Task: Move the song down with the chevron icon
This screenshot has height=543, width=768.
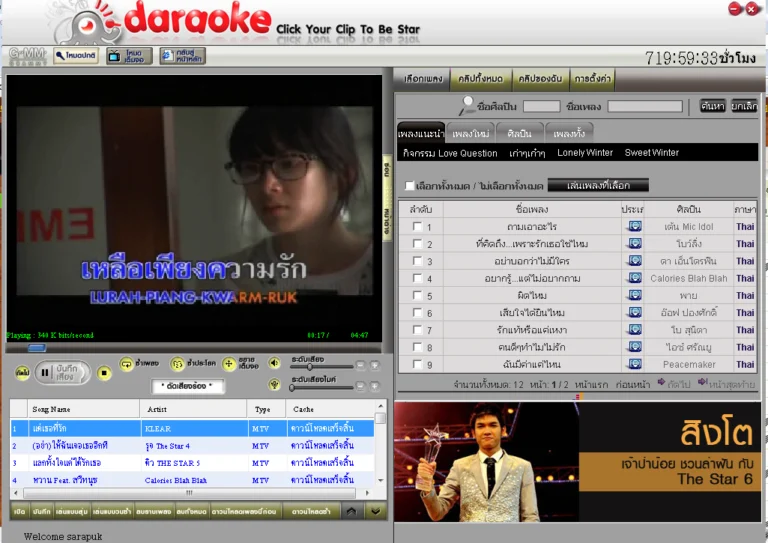Action: point(376,511)
